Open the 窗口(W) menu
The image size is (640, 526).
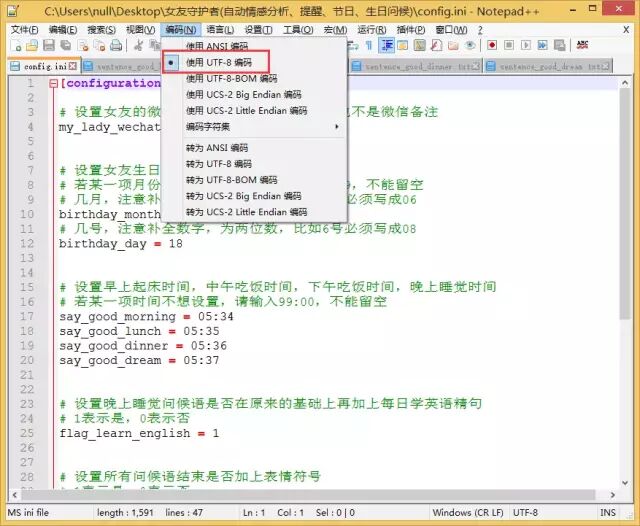(451, 30)
